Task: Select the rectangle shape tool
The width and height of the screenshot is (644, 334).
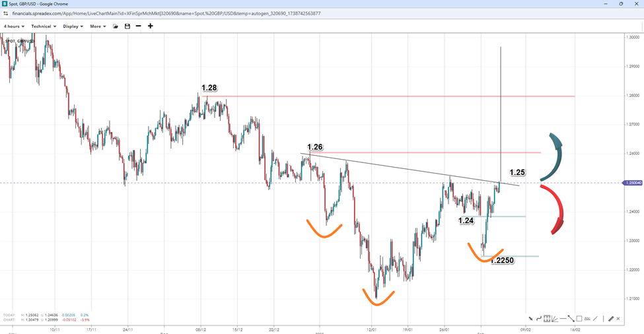Action: click(579, 319)
